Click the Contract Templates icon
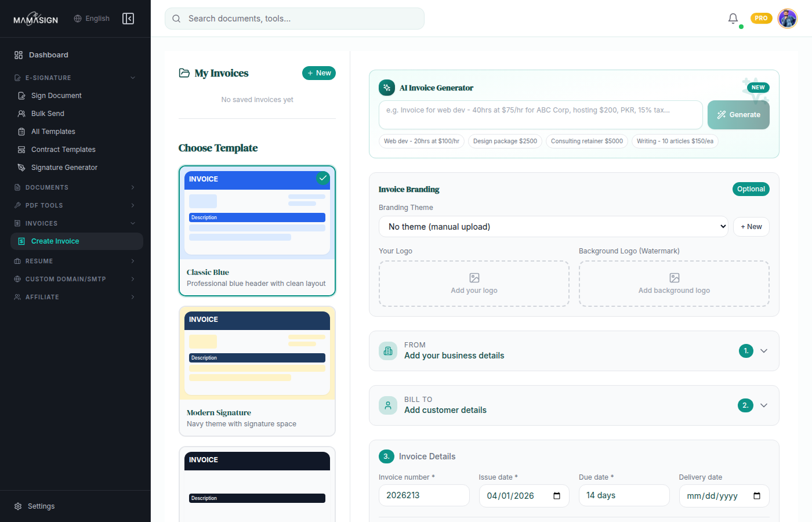 point(21,150)
